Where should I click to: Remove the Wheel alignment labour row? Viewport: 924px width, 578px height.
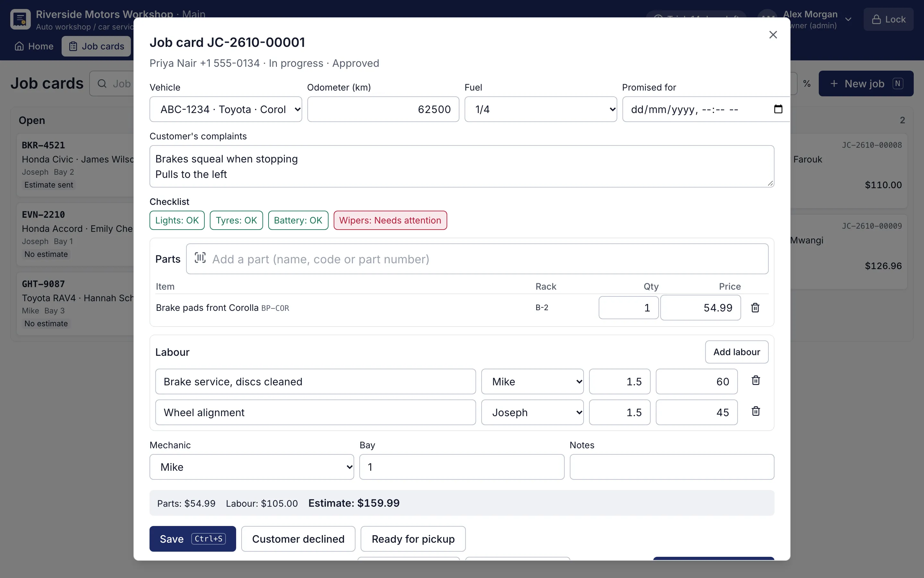point(756,412)
